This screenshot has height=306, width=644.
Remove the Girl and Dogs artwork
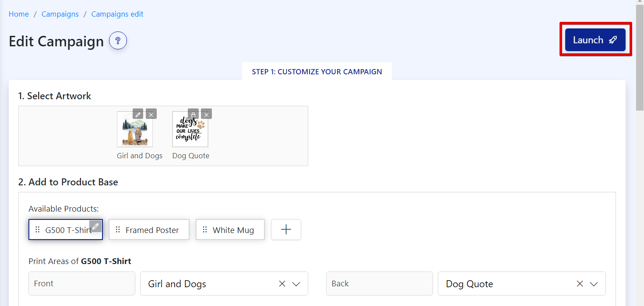pyautogui.click(x=151, y=114)
